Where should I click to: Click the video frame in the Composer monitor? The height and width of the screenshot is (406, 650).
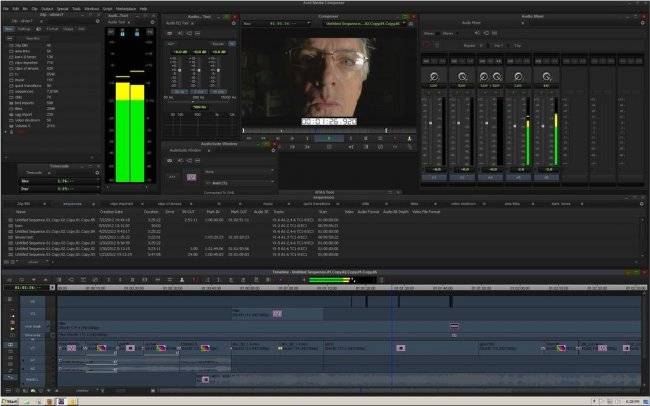[329, 78]
